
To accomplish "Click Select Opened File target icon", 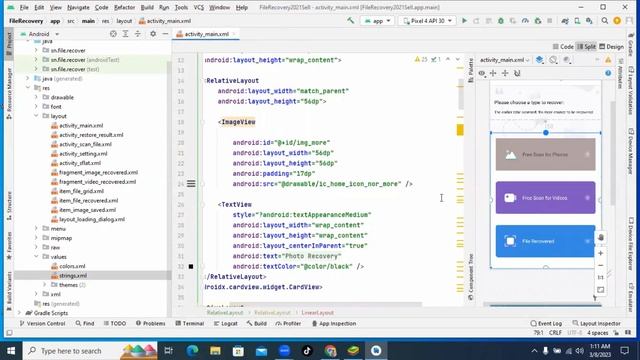I will (113, 34).
